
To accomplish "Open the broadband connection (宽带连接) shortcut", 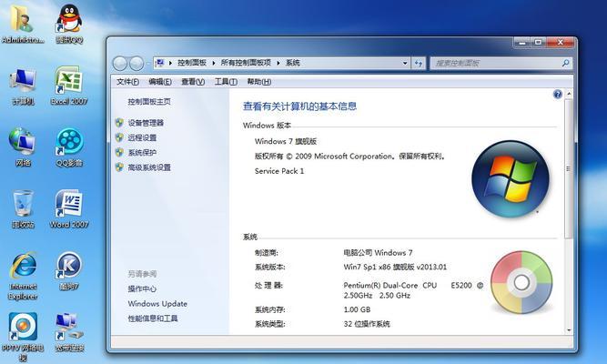I will 69,332.
